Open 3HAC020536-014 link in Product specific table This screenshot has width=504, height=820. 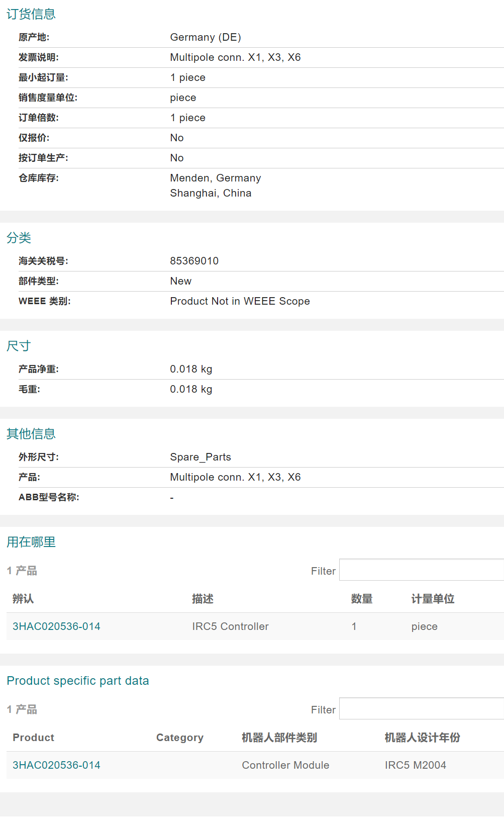56,765
